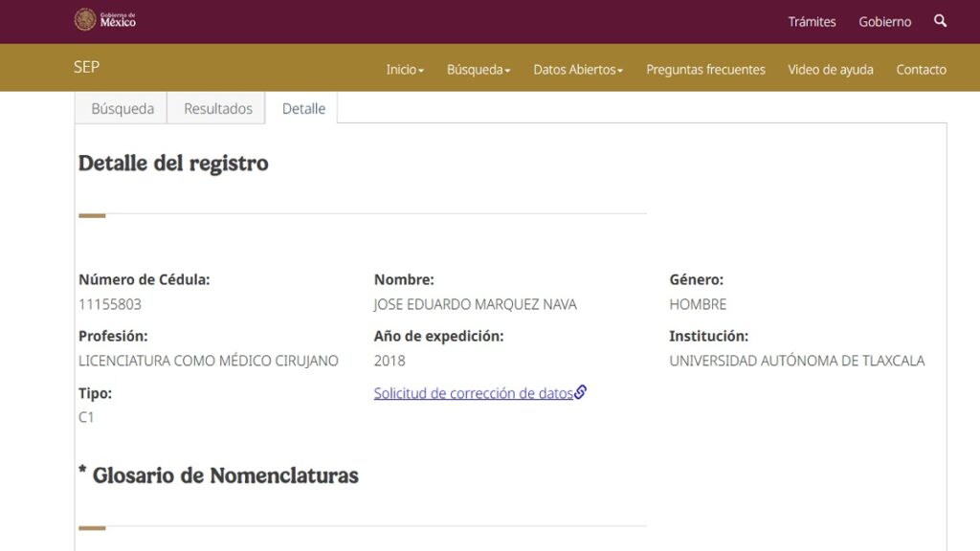Follow Solicitud de corrección de datos link
980x551 pixels.
tap(473, 393)
